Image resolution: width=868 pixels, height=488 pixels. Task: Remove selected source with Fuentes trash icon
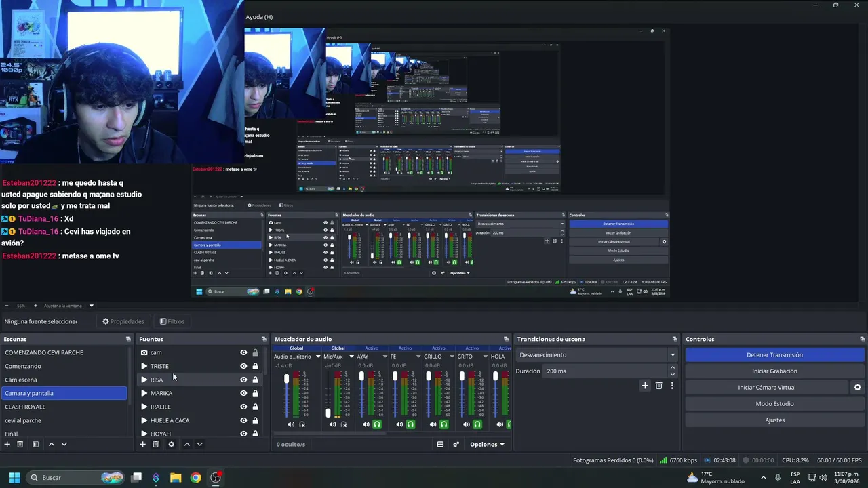click(x=155, y=444)
